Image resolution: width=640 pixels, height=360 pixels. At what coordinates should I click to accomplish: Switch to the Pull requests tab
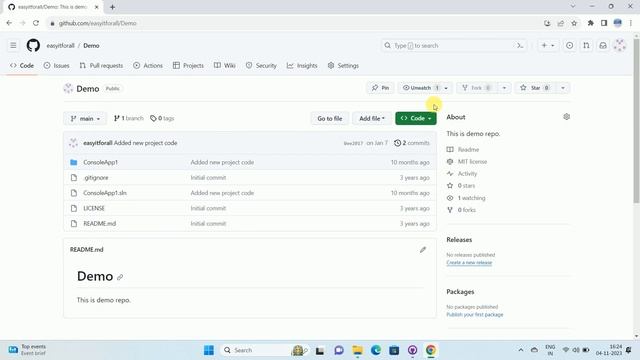point(101,65)
